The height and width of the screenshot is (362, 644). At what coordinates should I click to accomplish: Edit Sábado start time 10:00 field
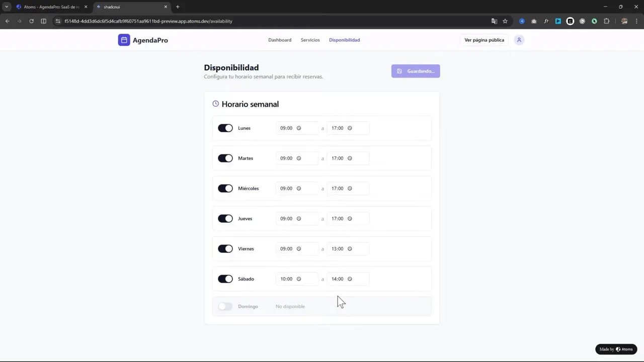(297, 279)
